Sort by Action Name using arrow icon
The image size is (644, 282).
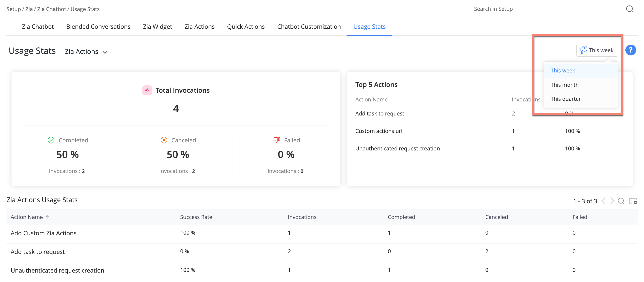coord(47,217)
